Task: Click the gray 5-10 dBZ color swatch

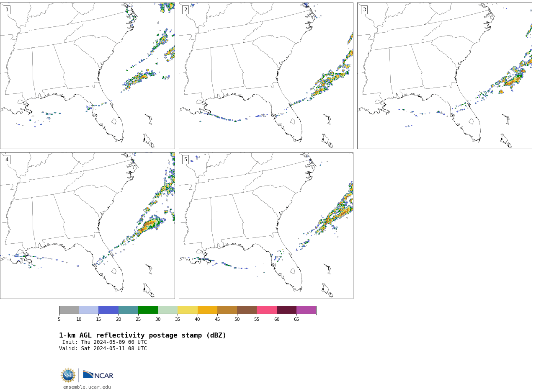Action: click(69, 310)
